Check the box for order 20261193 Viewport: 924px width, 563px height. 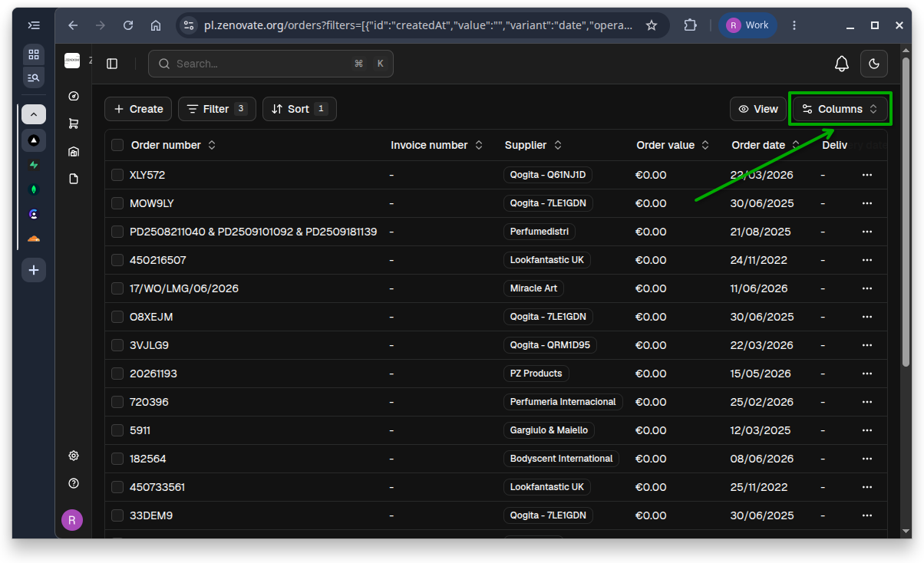(x=117, y=374)
